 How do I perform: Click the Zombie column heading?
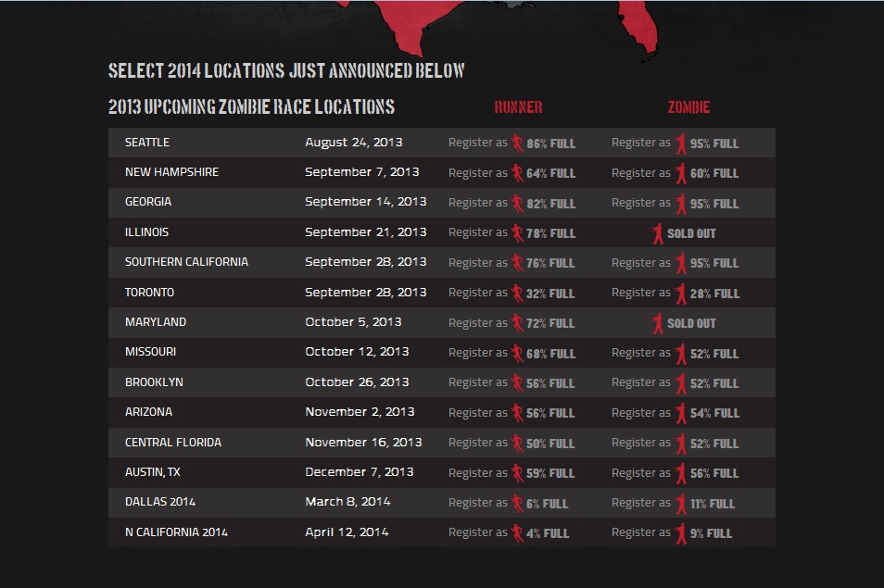(688, 107)
